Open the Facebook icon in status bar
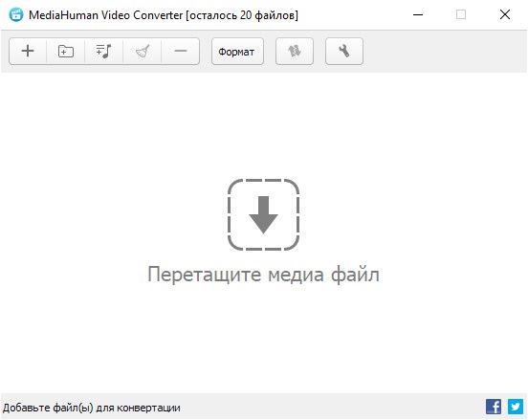Image resolution: width=528 pixels, height=420 pixels. click(x=494, y=407)
